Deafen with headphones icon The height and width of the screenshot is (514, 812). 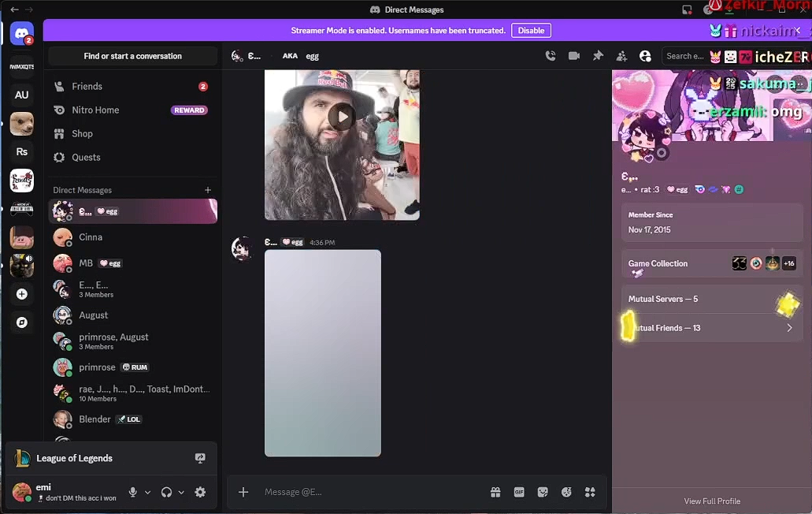pos(166,492)
